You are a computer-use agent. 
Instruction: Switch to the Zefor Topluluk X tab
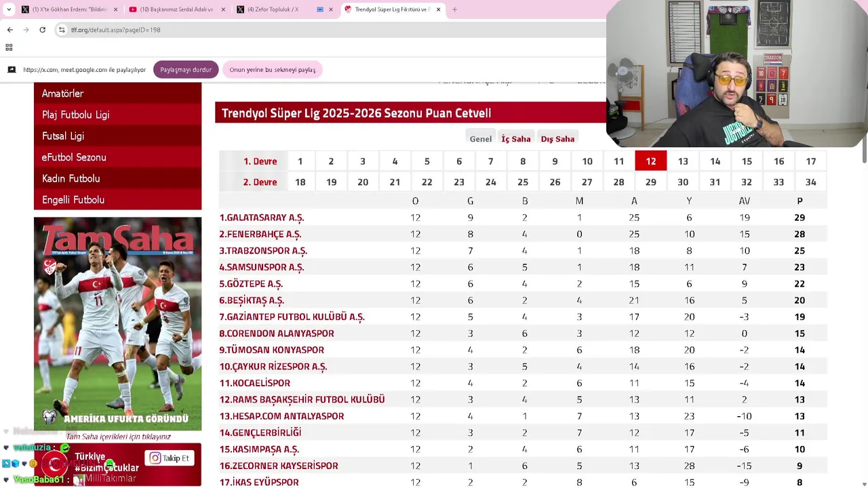(x=283, y=9)
